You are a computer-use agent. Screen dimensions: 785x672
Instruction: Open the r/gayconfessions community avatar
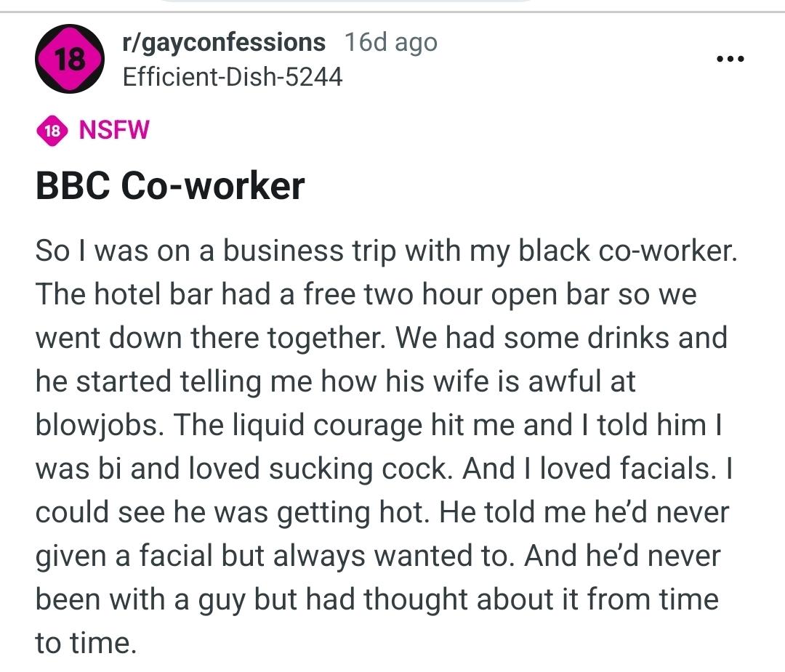click(x=70, y=59)
